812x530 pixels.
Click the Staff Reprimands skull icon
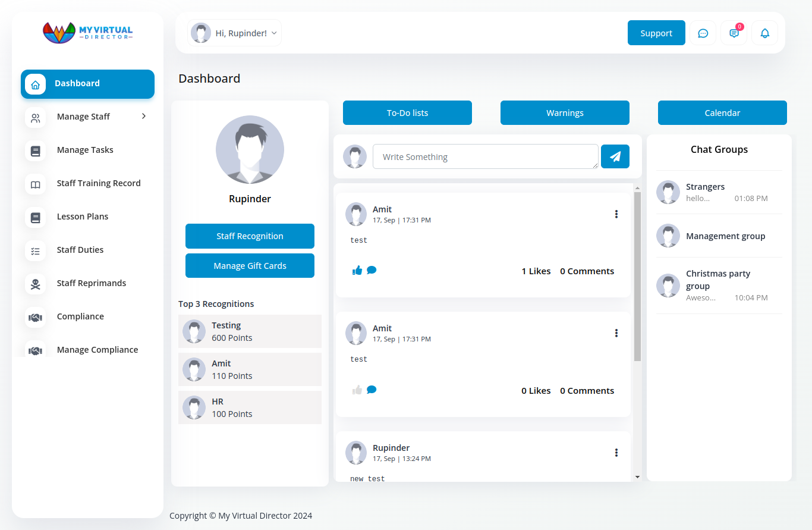tap(35, 283)
